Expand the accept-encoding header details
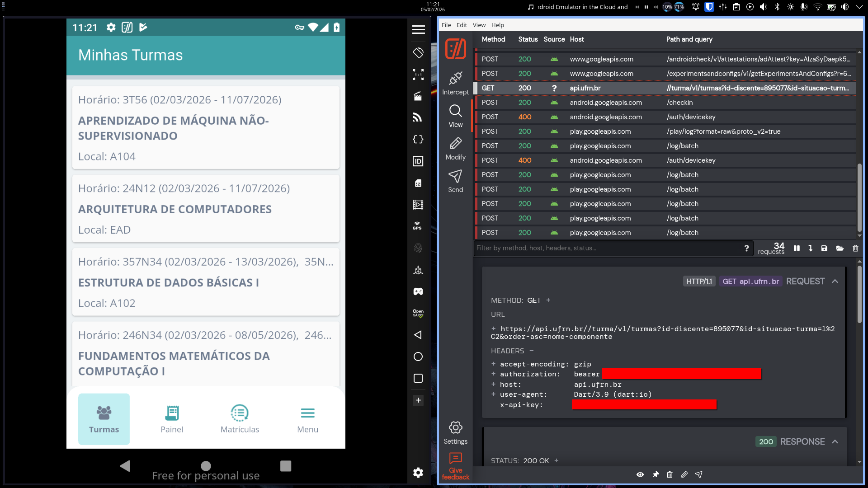The image size is (868, 488). point(493,364)
